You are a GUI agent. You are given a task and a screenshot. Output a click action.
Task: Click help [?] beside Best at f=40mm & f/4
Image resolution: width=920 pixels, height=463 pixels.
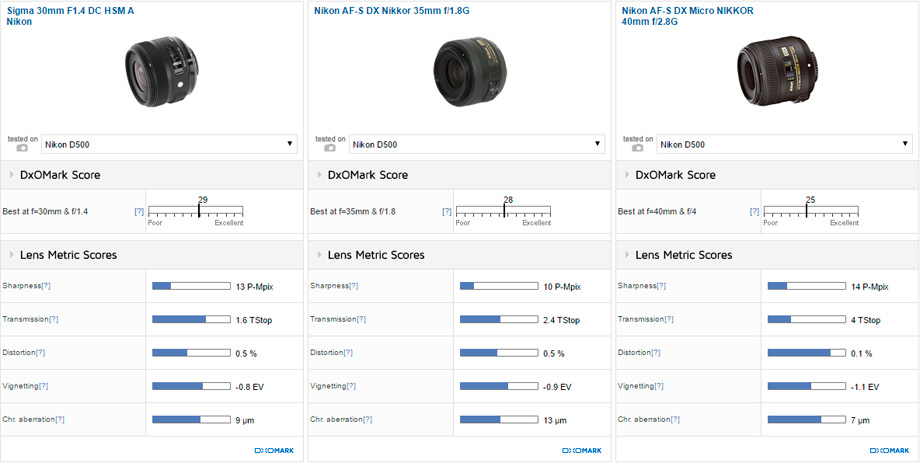pos(754,212)
